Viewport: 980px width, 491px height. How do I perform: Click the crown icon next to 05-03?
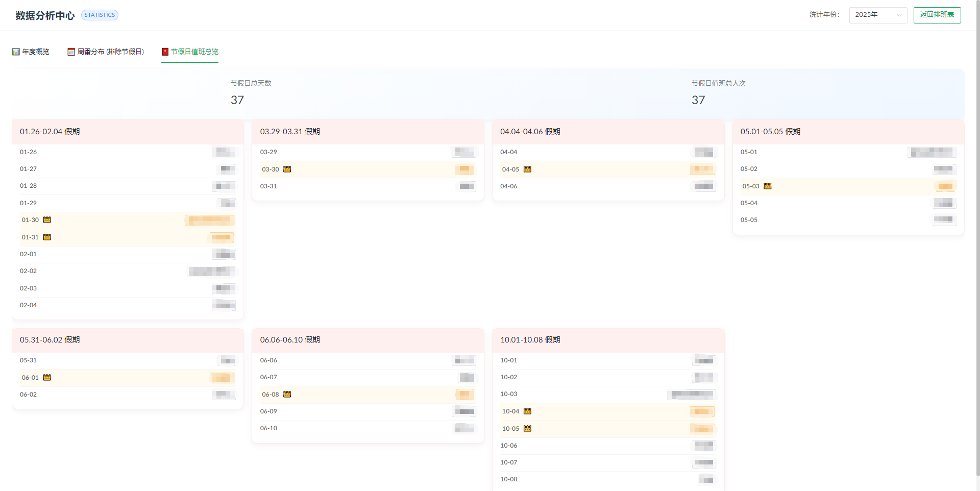[768, 186]
